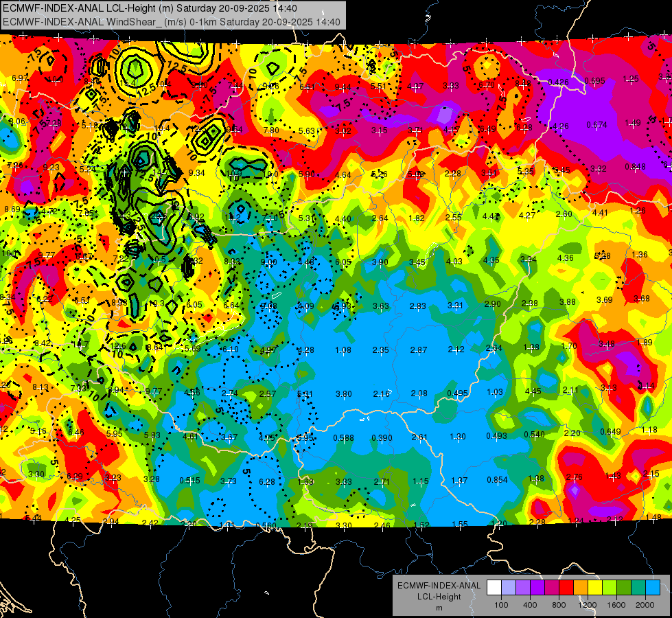Select the sky blue legend swatch
This screenshot has height=618, width=672.
point(653,588)
